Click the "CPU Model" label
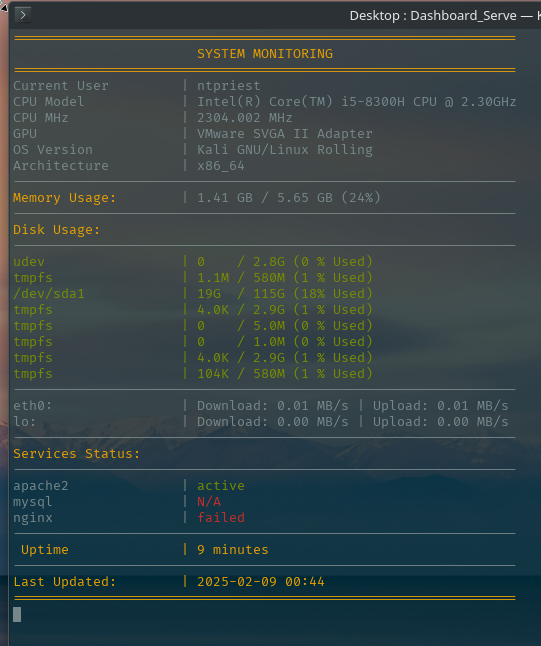Screen dimensions: 541x646 49,102
